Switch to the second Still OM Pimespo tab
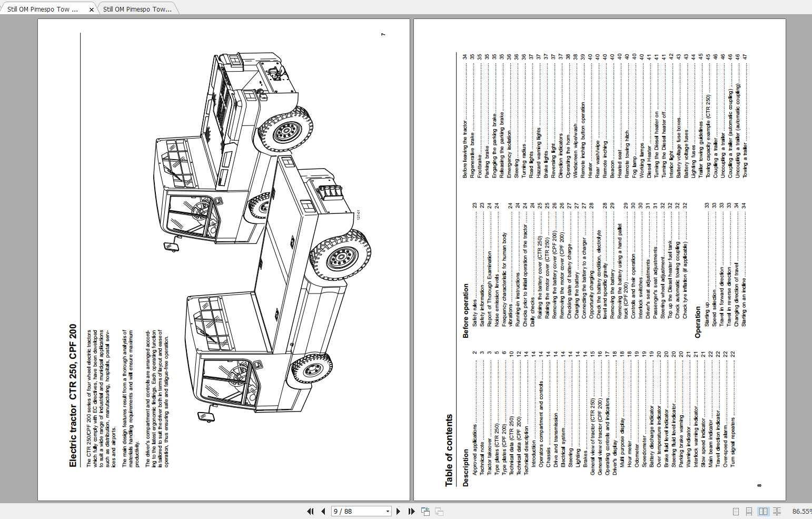Image resolution: width=812 pixels, height=519 pixels. coord(137,9)
